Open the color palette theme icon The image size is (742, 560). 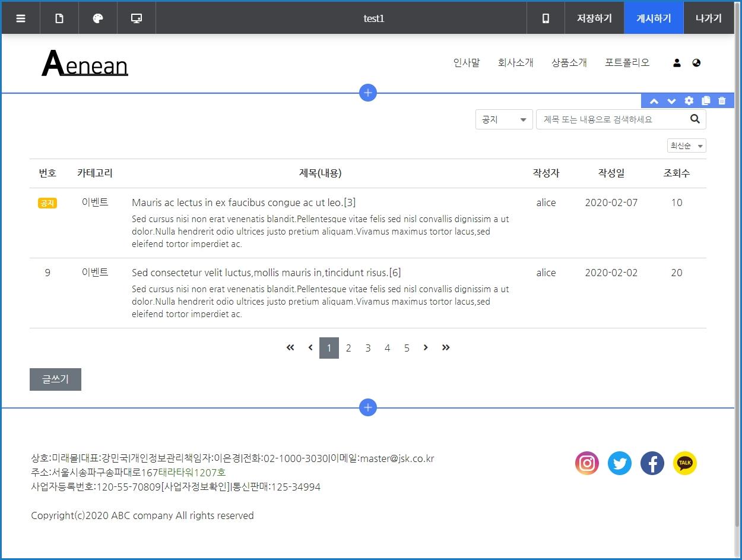click(98, 18)
